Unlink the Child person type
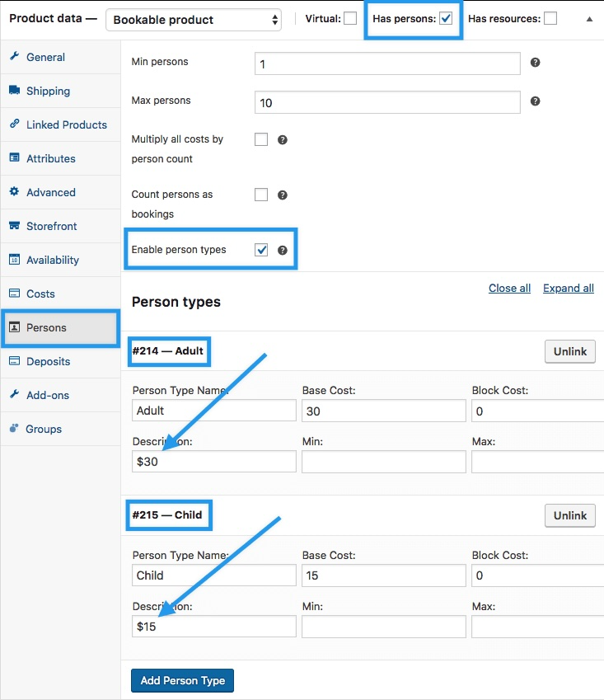 coord(570,515)
